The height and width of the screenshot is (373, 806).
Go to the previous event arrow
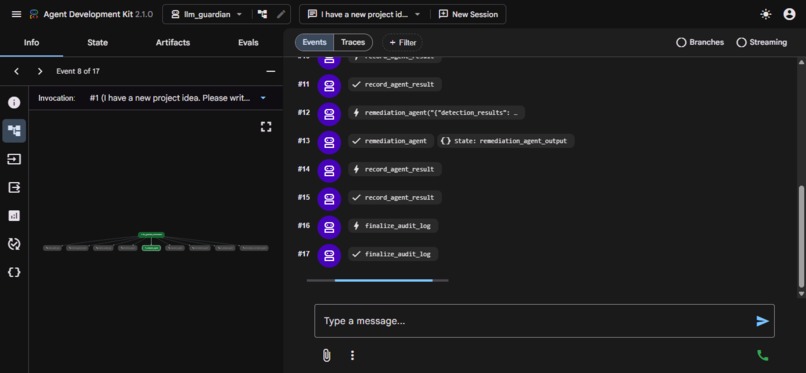(16, 71)
